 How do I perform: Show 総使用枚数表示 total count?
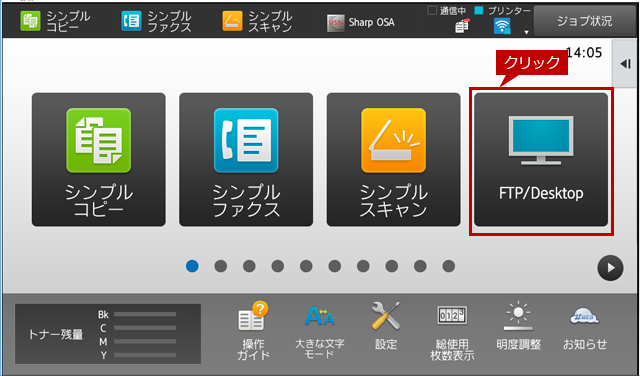[452, 332]
